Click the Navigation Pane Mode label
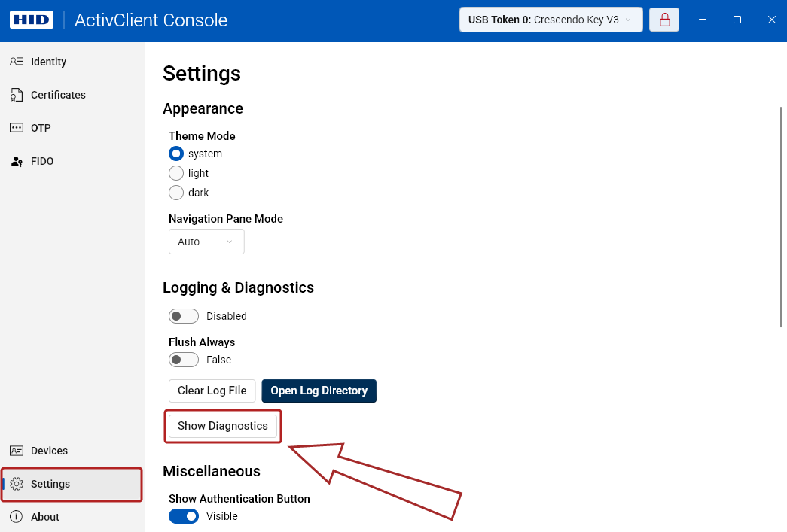 coord(226,219)
